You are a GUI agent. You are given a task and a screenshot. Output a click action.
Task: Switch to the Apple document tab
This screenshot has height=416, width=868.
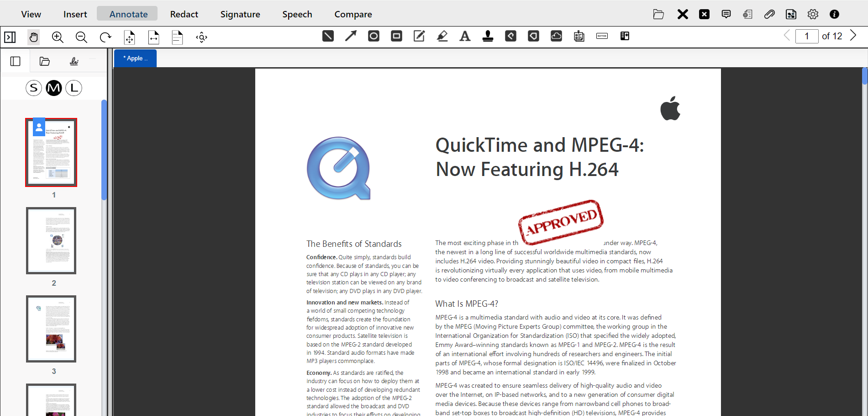pyautogui.click(x=135, y=59)
